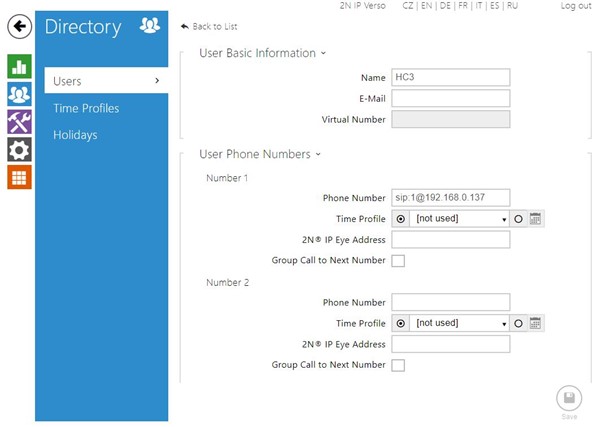Open Time Profiles in the sidebar

pos(86,108)
